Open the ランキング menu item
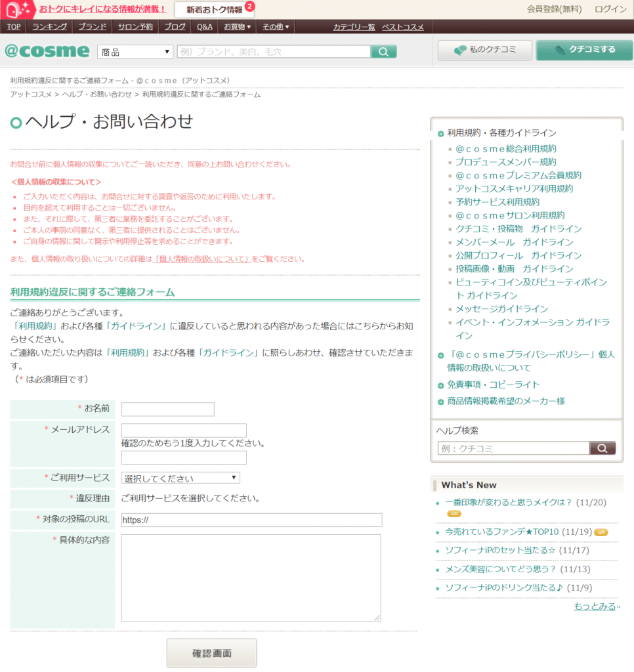 (49, 27)
